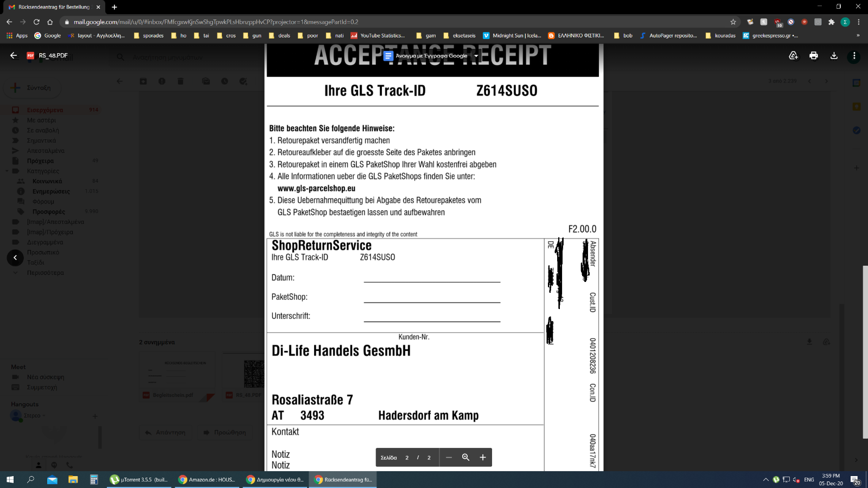Click the muted volume tray icon

click(796, 479)
